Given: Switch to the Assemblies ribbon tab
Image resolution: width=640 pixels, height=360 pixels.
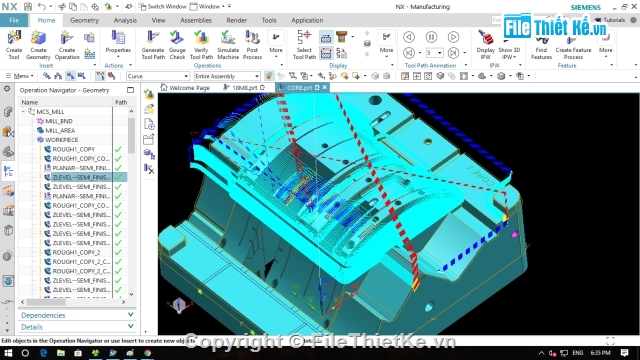Looking at the screenshot, I should point(196,20).
